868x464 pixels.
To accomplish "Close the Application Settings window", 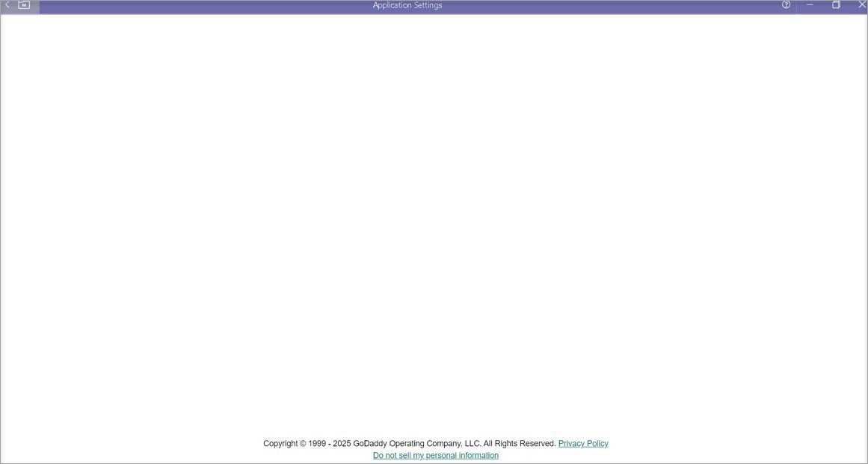I will coord(861,5).
